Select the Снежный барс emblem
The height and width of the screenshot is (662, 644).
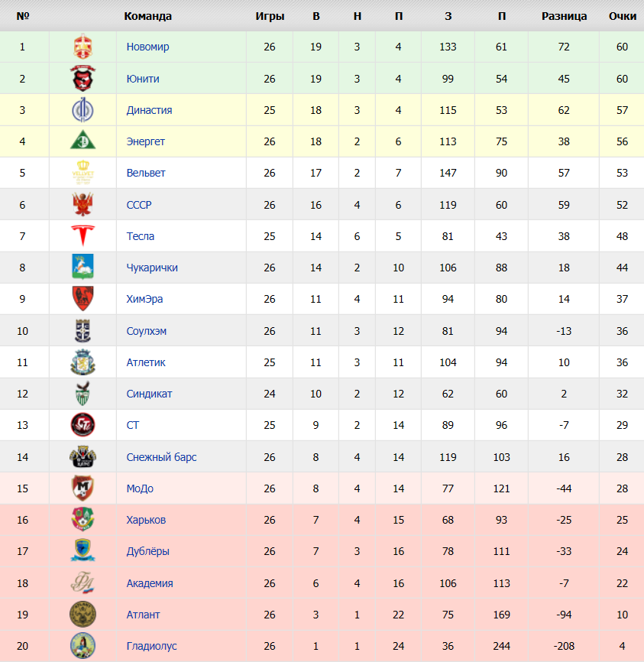83,456
